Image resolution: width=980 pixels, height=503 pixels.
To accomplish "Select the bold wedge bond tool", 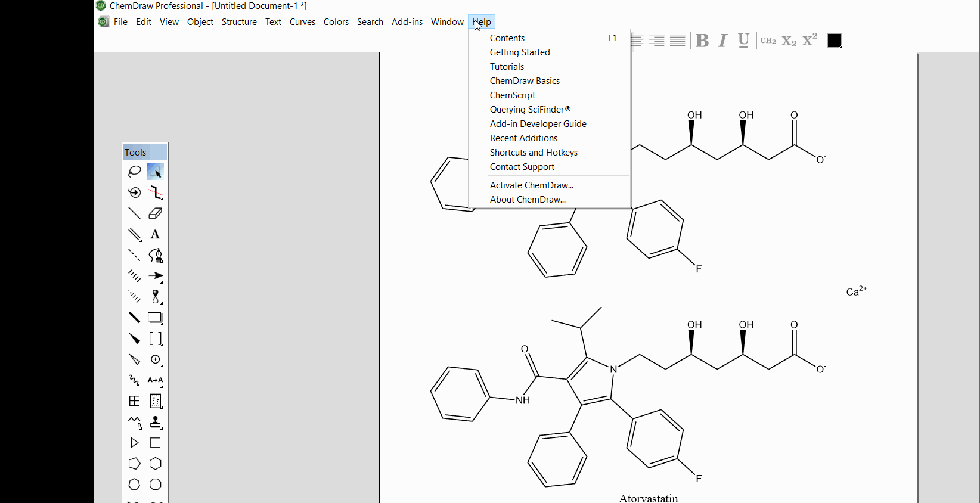I will pyautogui.click(x=134, y=339).
